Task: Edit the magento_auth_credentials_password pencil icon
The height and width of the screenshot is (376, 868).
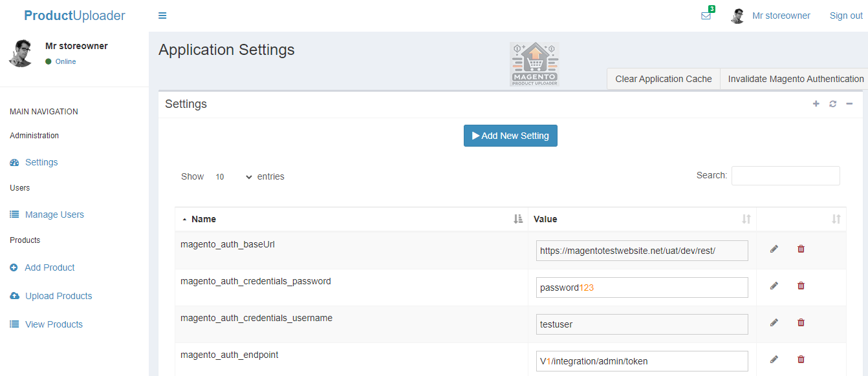Action: [x=774, y=286]
